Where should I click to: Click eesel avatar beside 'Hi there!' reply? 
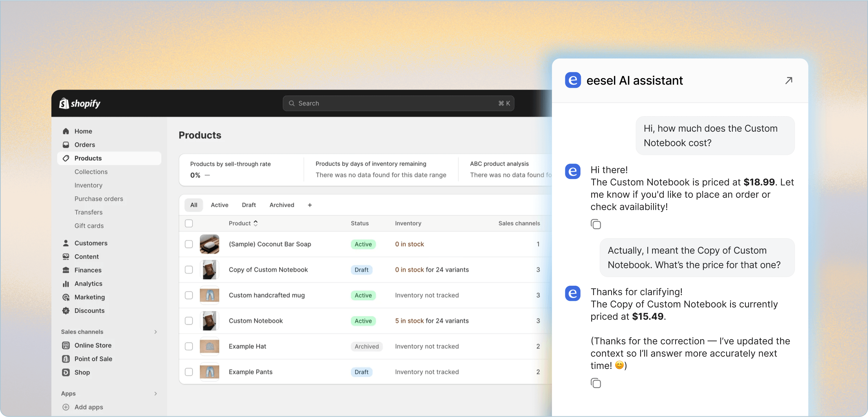[573, 171]
